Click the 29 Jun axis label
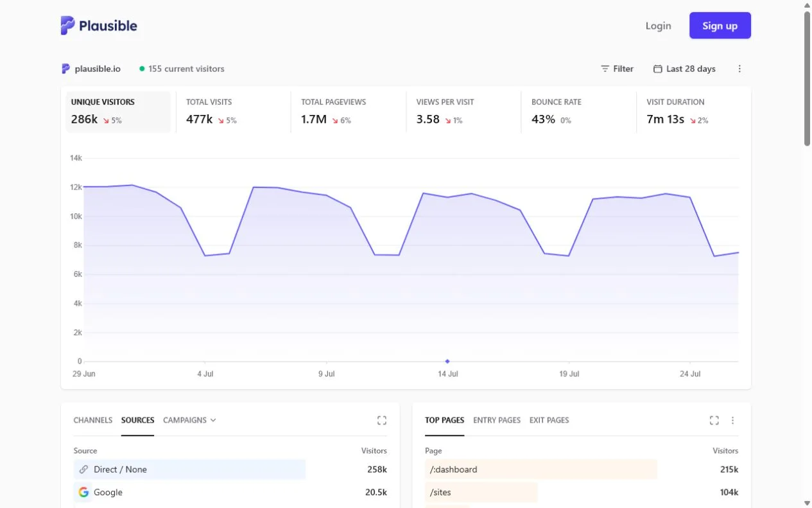This screenshot has width=812, height=508. [x=84, y=374]
